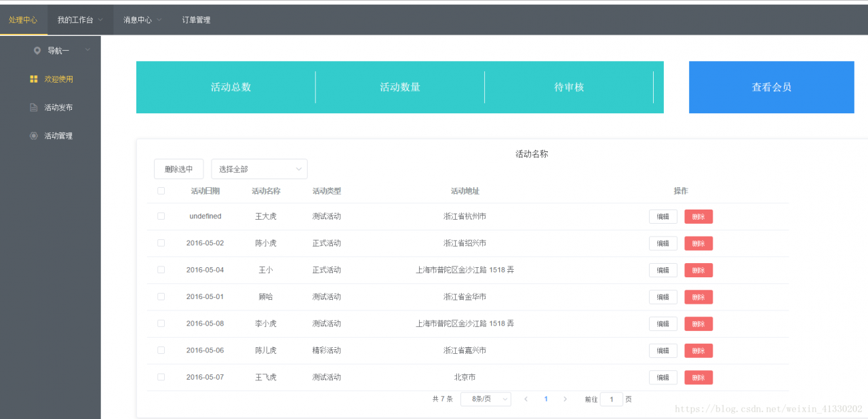Check the row checkbox for 李小虎
This screenshot has width=868, height=419.
(x=161, y=323)
